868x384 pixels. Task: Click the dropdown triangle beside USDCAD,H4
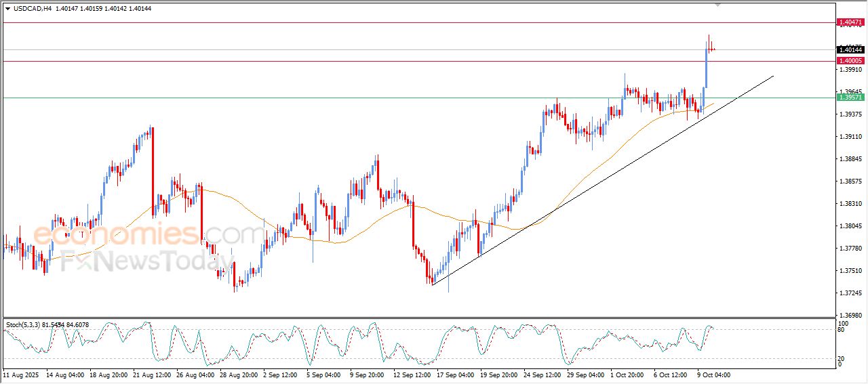click(x=7, y=8)
